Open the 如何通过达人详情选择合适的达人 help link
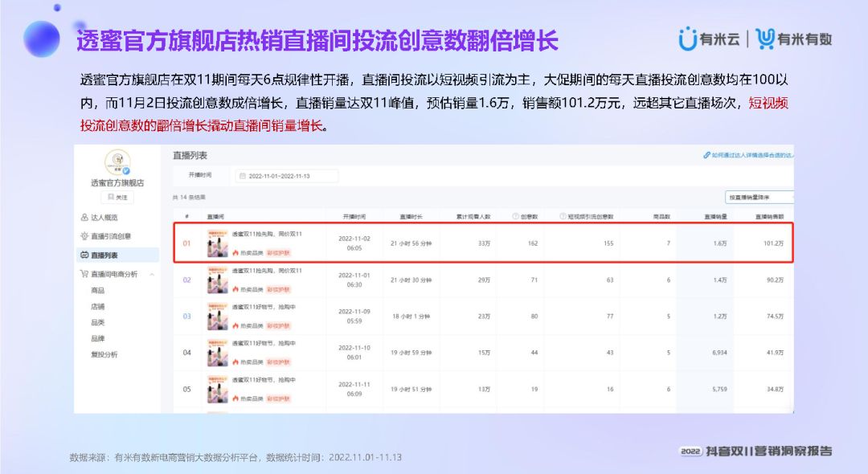868x474 pixels. [747, 156]
